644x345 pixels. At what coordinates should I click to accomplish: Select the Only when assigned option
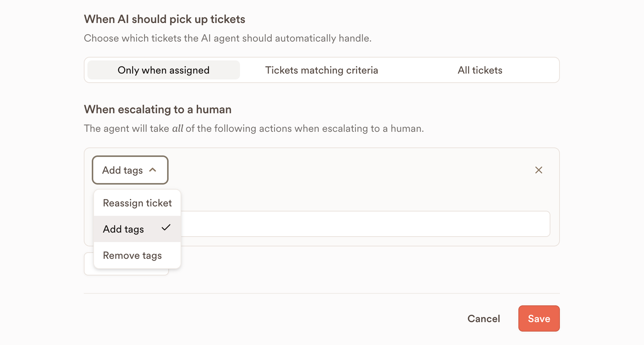pyautogui.click(x=163, y=70)
